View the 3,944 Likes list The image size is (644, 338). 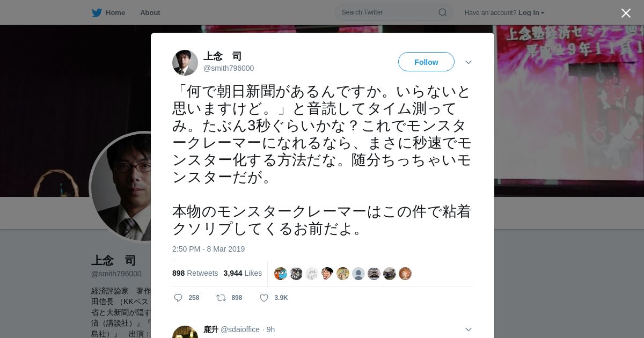(243, 273)
